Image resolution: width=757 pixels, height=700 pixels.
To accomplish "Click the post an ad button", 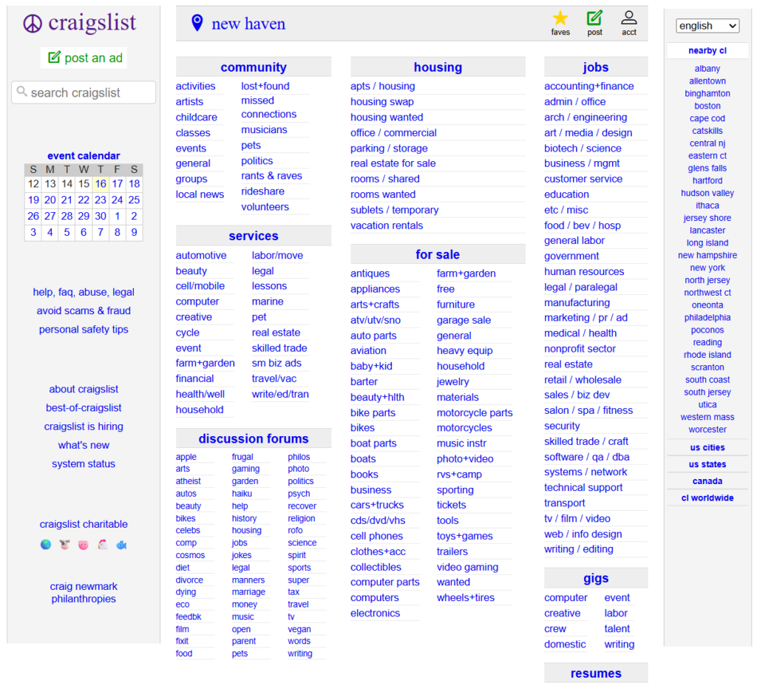I will coord(84,58).
